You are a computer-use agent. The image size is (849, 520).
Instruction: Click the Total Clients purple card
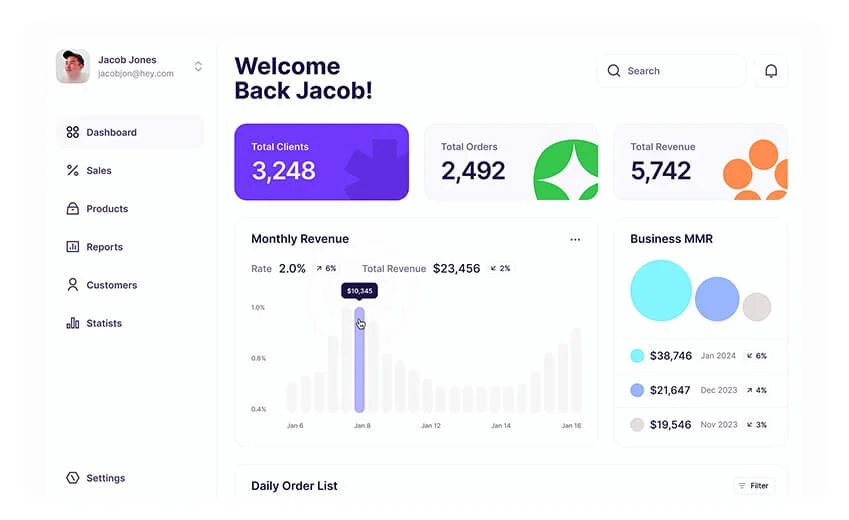pyautogui.click(x=321, y=162)
